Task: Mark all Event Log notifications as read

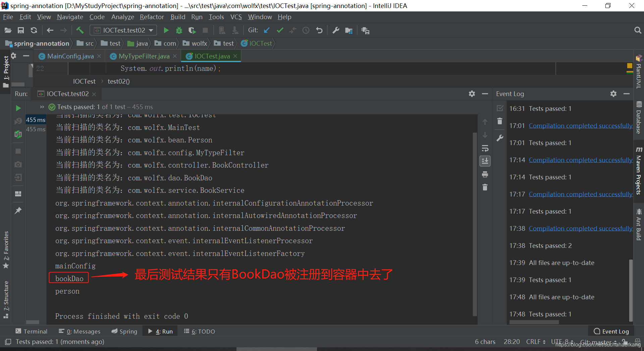Action: 500,108
